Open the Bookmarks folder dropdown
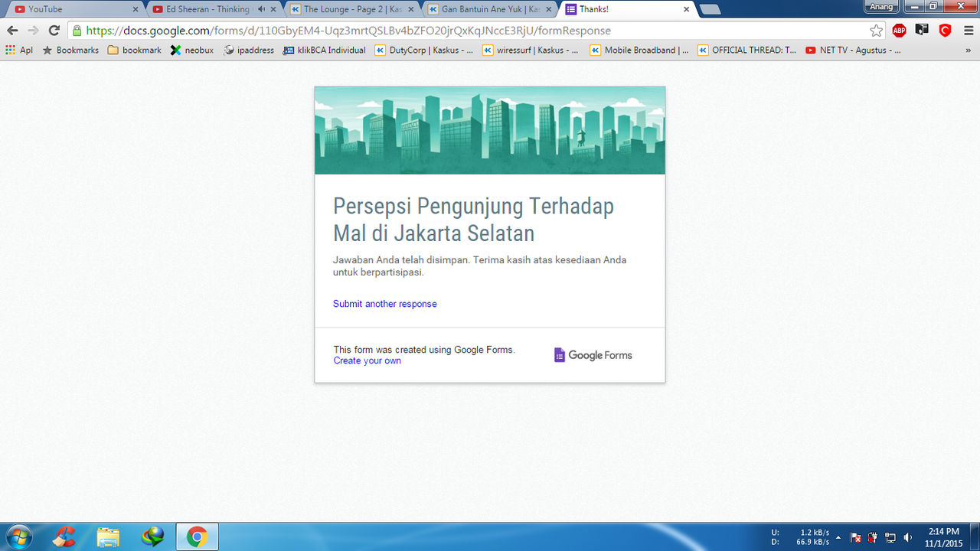980x551 pixels. pos(72,50)
